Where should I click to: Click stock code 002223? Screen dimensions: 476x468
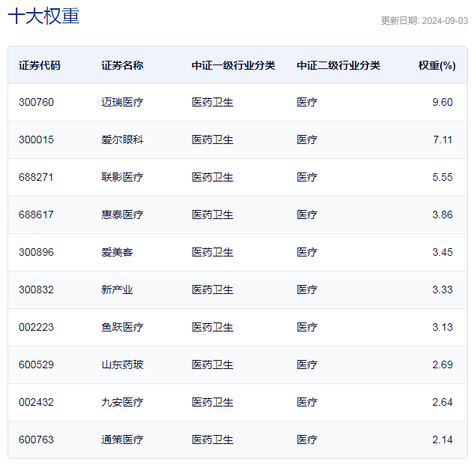(x=36, y=327)
